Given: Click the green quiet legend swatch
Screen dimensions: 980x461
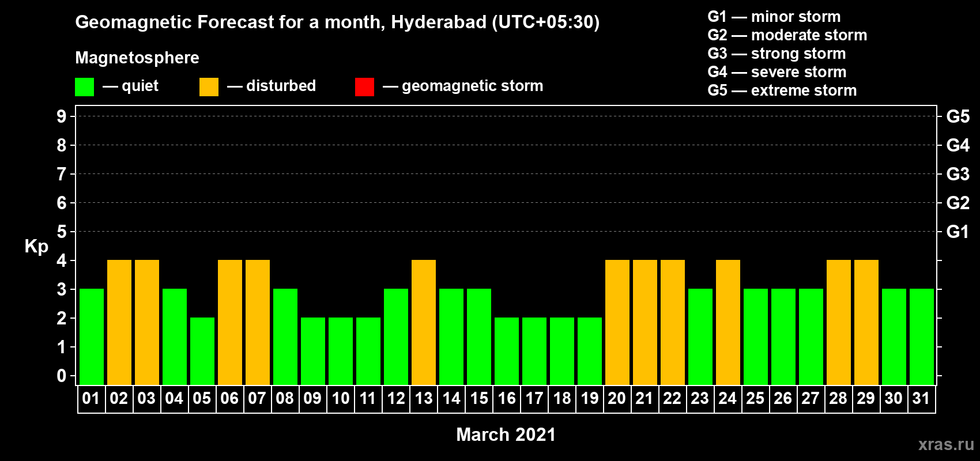Looking at the screenshot, I should 84,87.
